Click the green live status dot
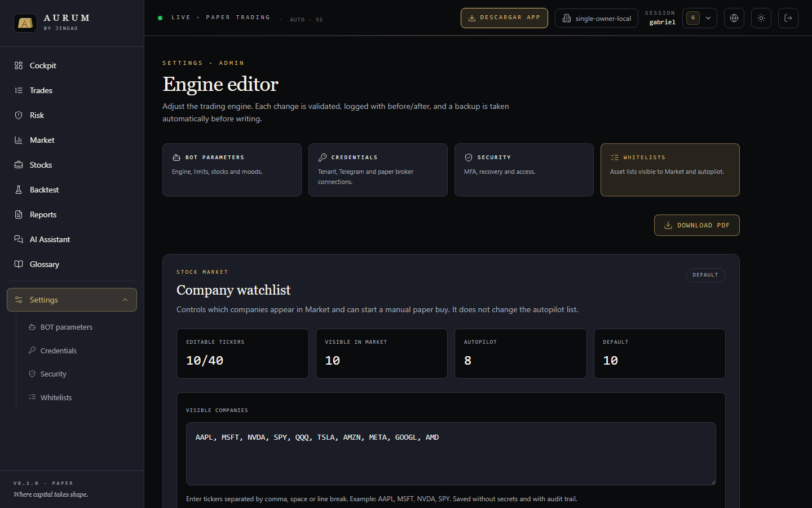Screen dimensions: 812x508 pos(160,18)
